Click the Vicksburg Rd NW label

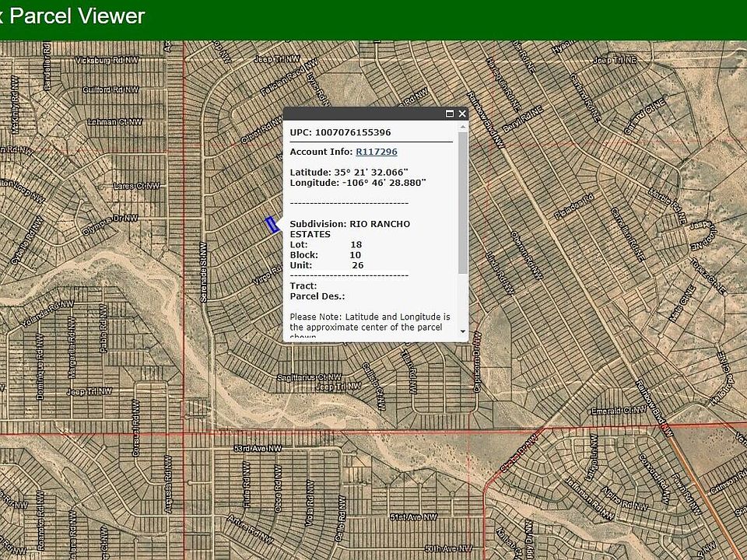(x=107, y=61)
